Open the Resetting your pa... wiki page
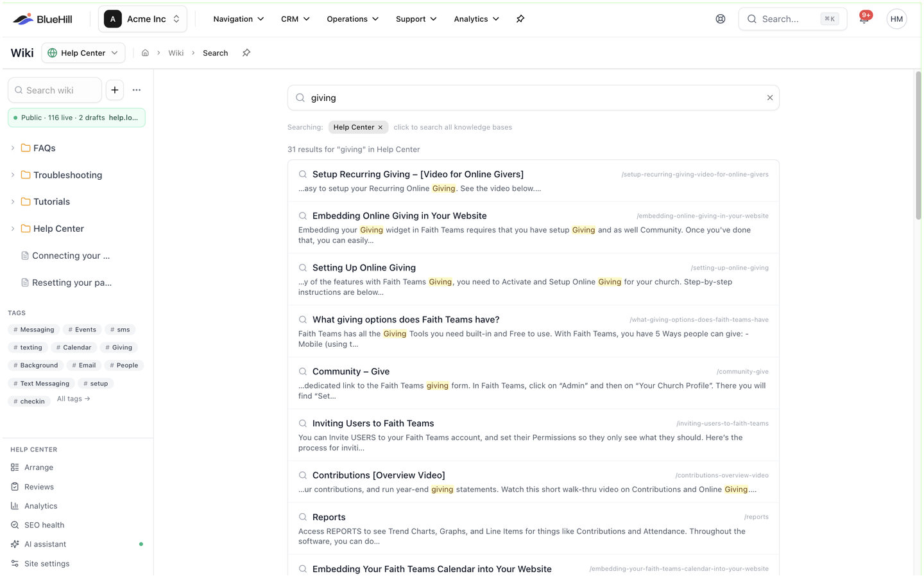 (x=71, y=283)
